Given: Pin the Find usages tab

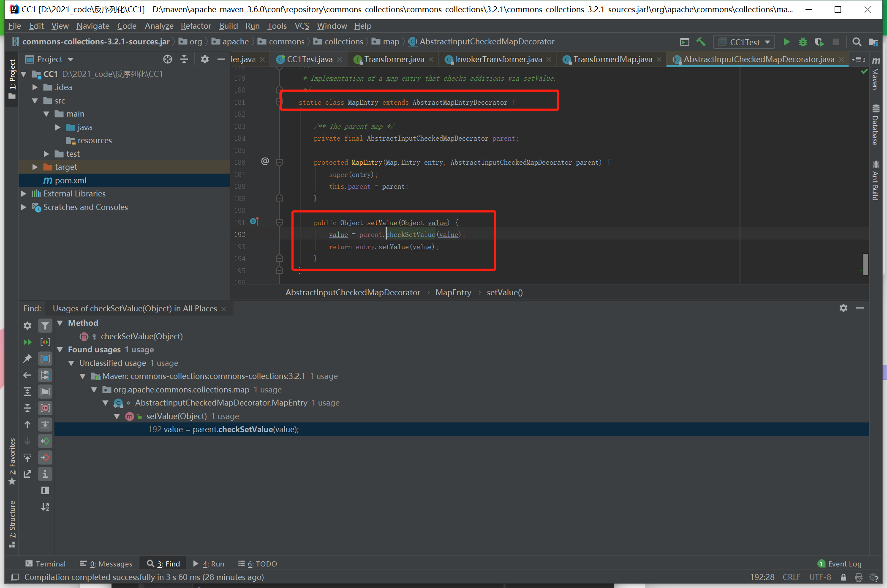Looking at the screenshot, I should 27,359.
